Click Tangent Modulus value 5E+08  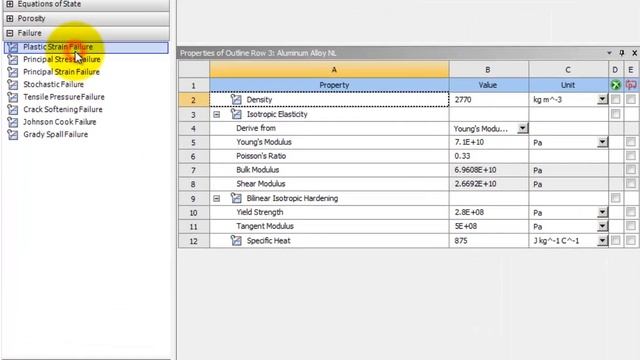[x=489, y=226]
